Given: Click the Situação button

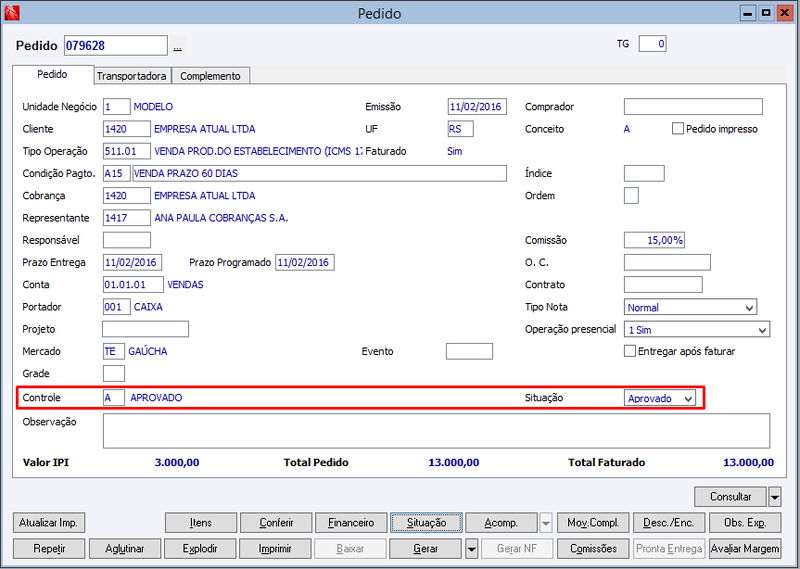Looking at the screenshot, I should pyautogui.click(x=427, y=523).
